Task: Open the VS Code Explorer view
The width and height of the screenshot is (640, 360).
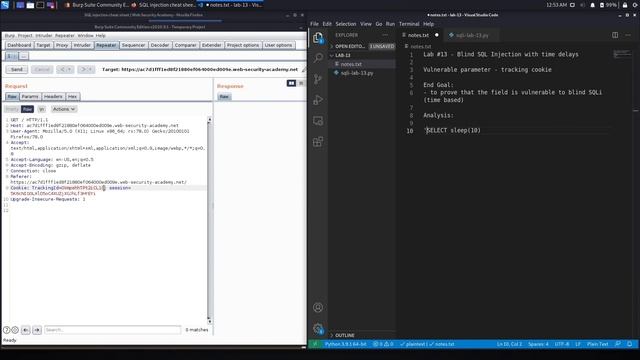Action: [x=318, y=38]
